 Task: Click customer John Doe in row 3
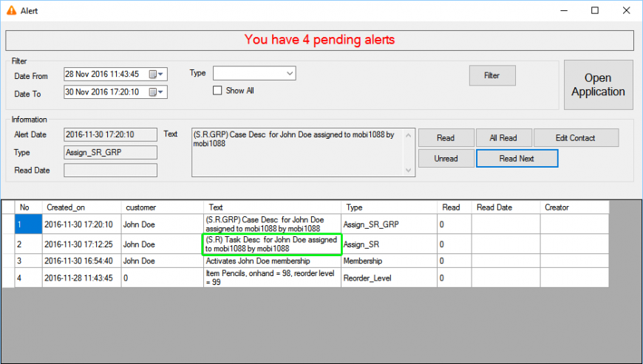[163, 261]
